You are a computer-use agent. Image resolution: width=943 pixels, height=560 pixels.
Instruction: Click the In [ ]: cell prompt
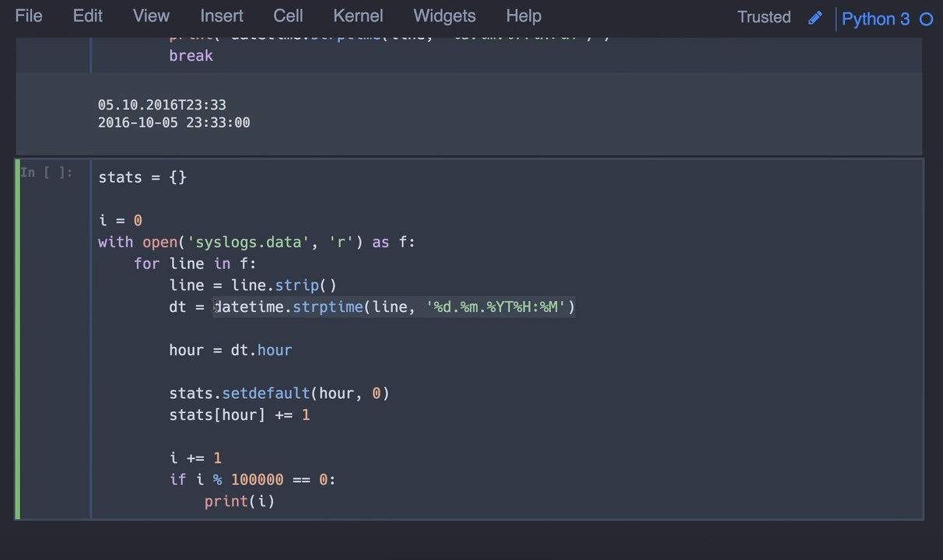click(x=47, y=173)
